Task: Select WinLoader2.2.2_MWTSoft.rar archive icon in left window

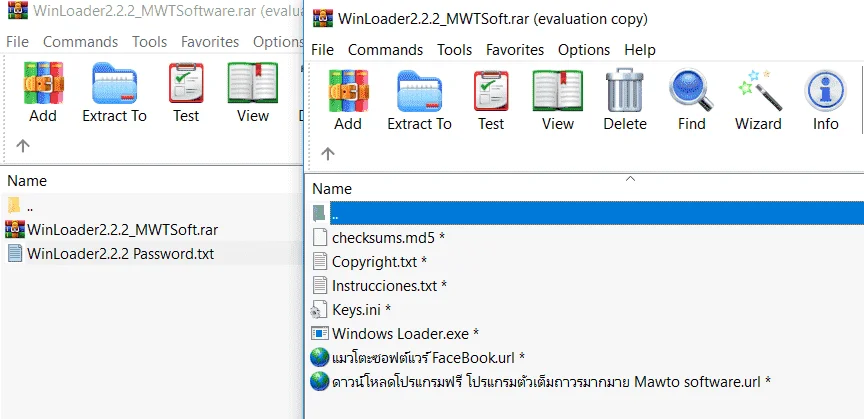Action: [15, 229]
